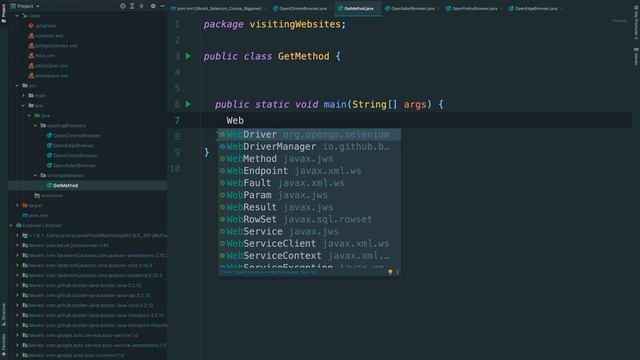This screenshot has height=360, width=640.
Task: Expand the target folder
Action: coord(17,205)
